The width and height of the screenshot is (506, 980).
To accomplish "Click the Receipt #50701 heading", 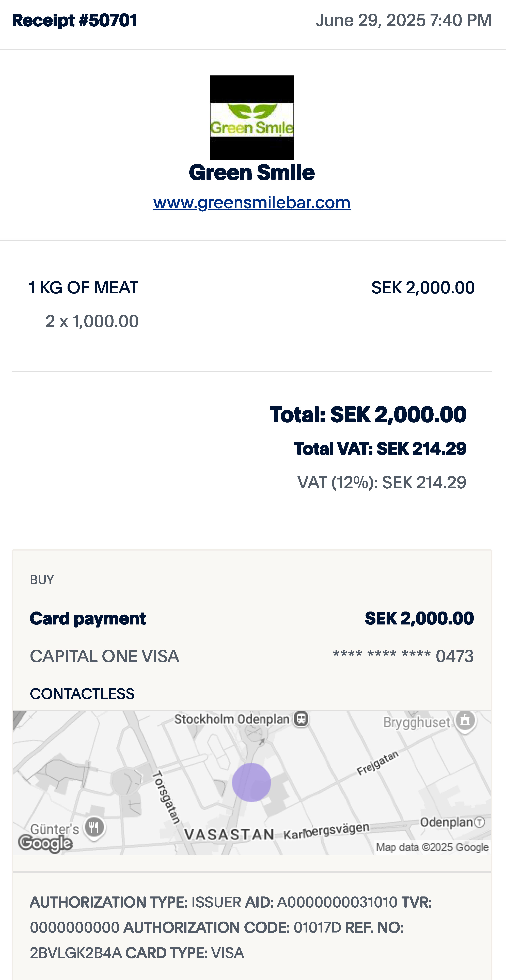I will coord(75,21).
